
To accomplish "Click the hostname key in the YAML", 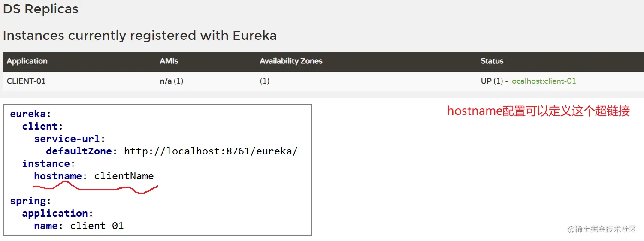I will point(58,176).
